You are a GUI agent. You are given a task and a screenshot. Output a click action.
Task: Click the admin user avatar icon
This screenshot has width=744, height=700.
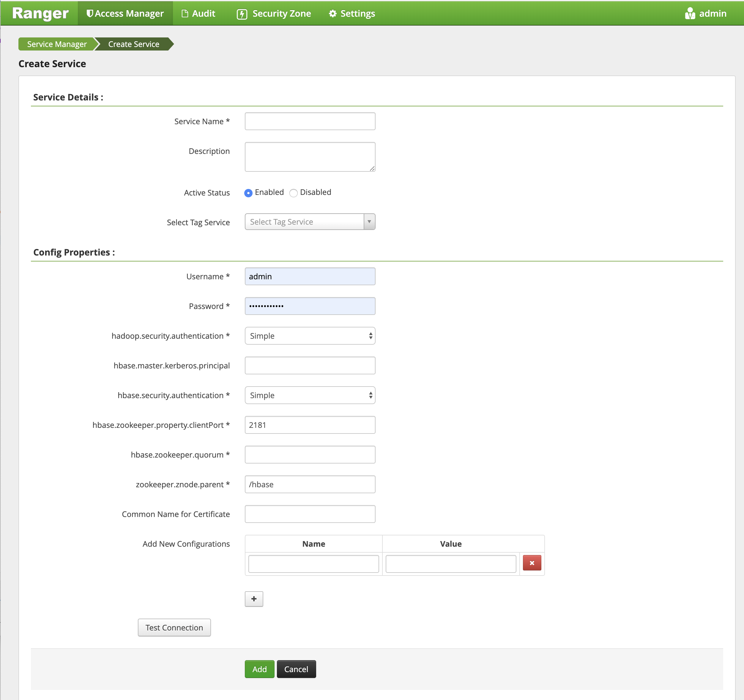pos(690,13)
